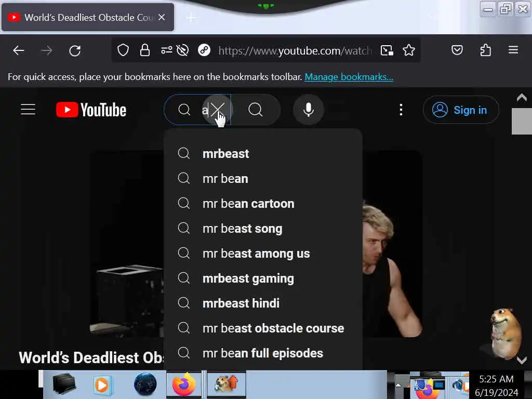Screen dimensions: 532x399
Task: Choose 'mr bean full episodes' suggestion
Action: pyautogui.click(x=262, y=353)
